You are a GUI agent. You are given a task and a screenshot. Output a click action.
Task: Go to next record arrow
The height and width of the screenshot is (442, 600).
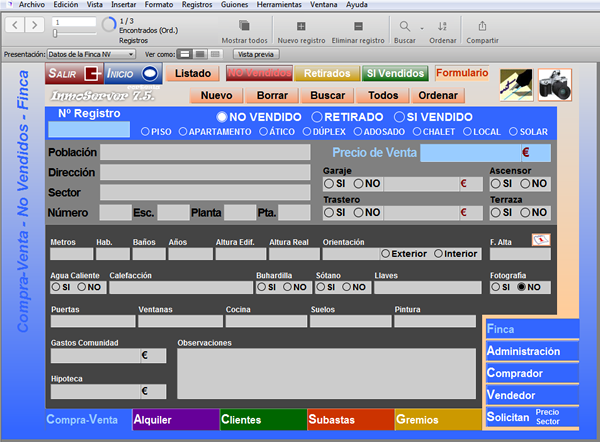pos(35,25)
